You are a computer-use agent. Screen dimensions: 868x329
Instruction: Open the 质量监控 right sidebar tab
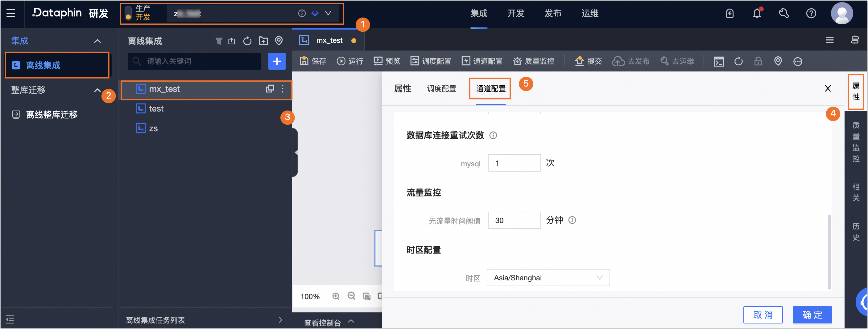856,142
